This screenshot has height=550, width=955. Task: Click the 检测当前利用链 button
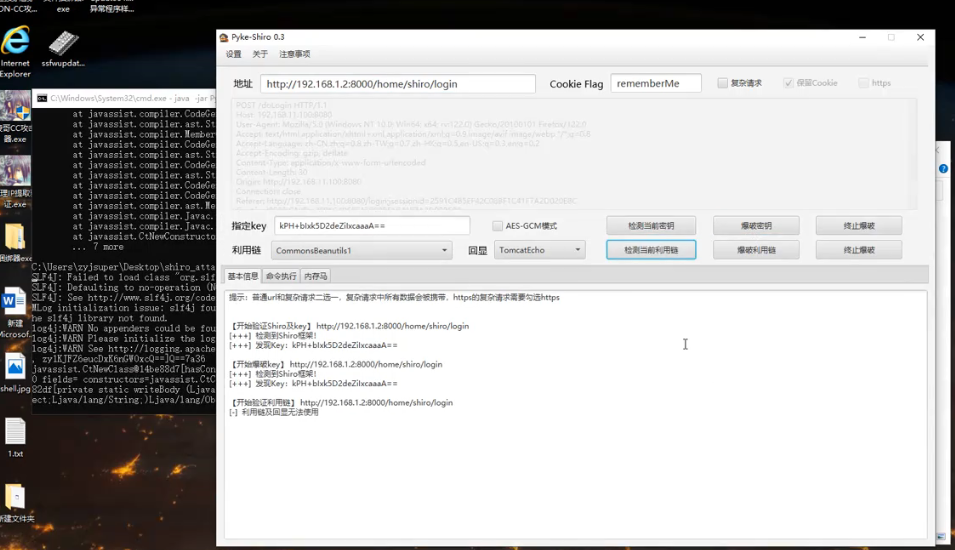(651, 250)
